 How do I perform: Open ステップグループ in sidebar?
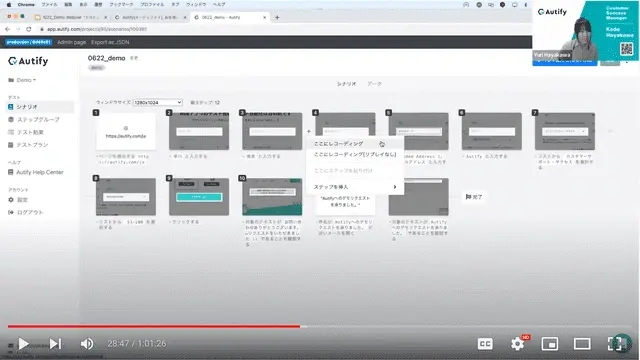34,120
